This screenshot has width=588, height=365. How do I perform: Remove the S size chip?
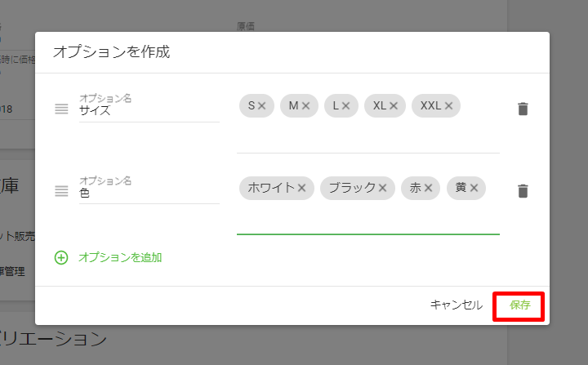tap(262, 105)
